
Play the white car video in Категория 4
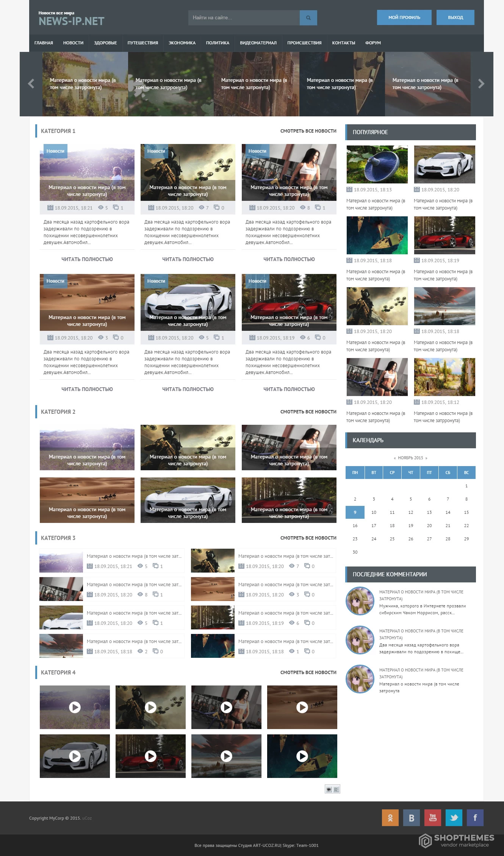pyautogui.click(x=75, y=756)
